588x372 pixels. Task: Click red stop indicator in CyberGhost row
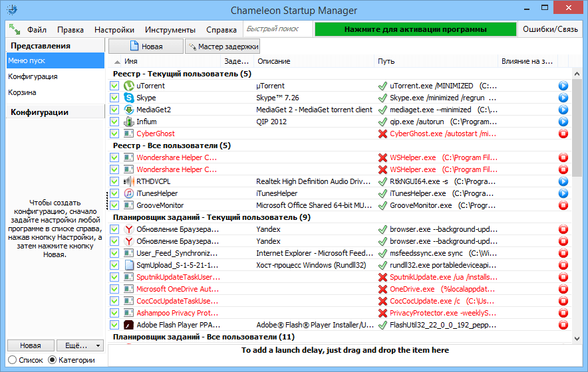point(563,134)
